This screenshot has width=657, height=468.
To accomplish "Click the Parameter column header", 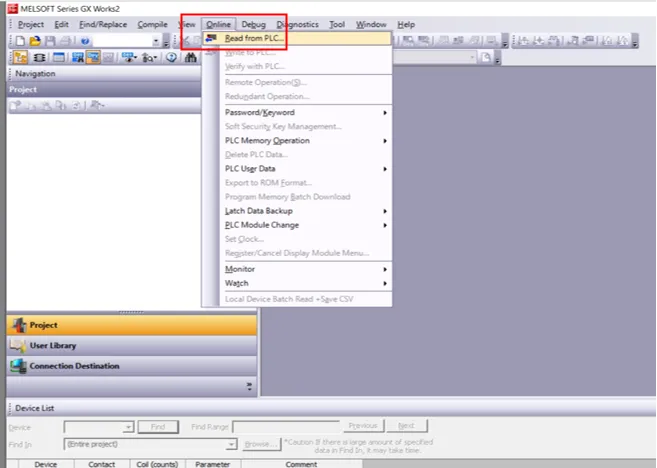I will point(212,464).
